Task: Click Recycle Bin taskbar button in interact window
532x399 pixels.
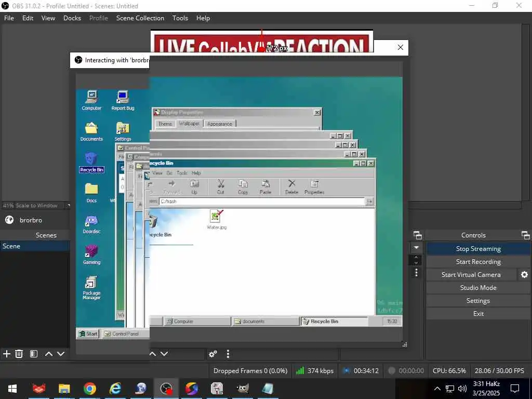Action: [x=334, y=321]
